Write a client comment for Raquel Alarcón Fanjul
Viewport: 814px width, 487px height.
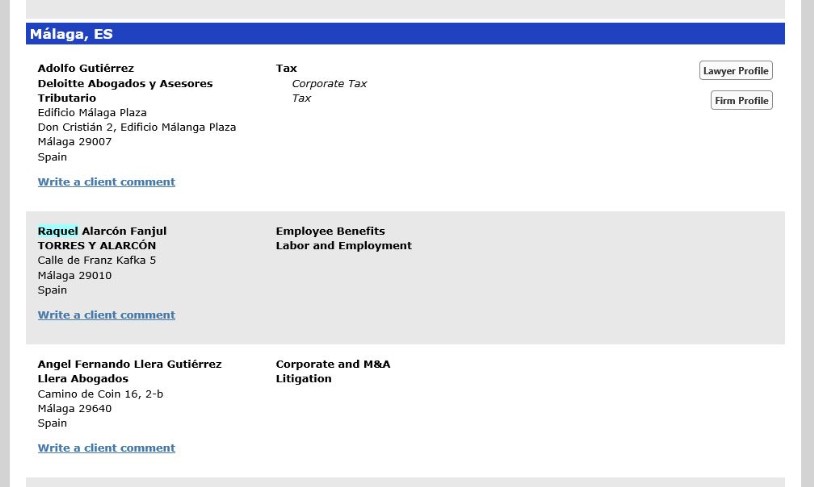click(x=106, y=315)
